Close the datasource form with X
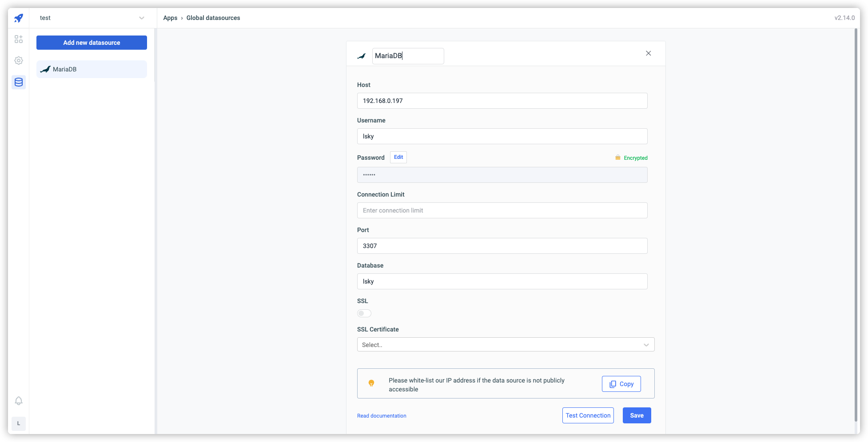This screenshot has width=868, height=442. tap(649, 53)
